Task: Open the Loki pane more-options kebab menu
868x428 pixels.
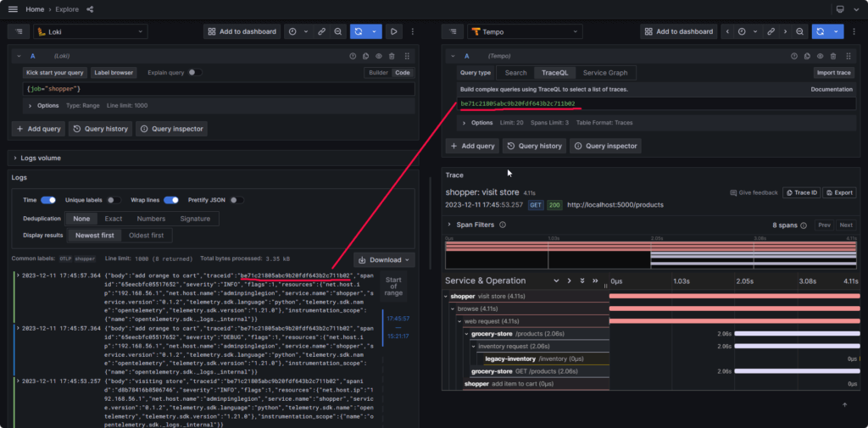Action: [x=413, y=31]
